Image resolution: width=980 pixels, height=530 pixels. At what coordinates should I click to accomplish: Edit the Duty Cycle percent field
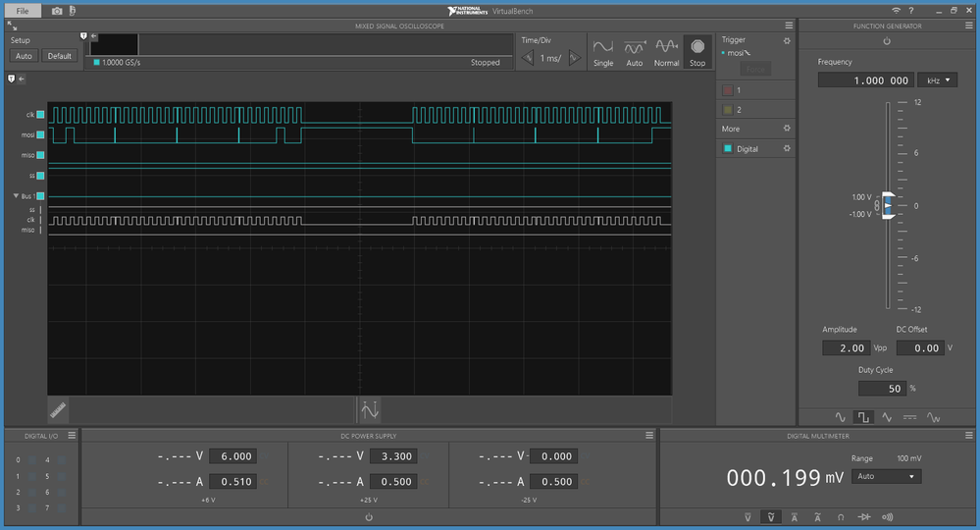point(882,388)
